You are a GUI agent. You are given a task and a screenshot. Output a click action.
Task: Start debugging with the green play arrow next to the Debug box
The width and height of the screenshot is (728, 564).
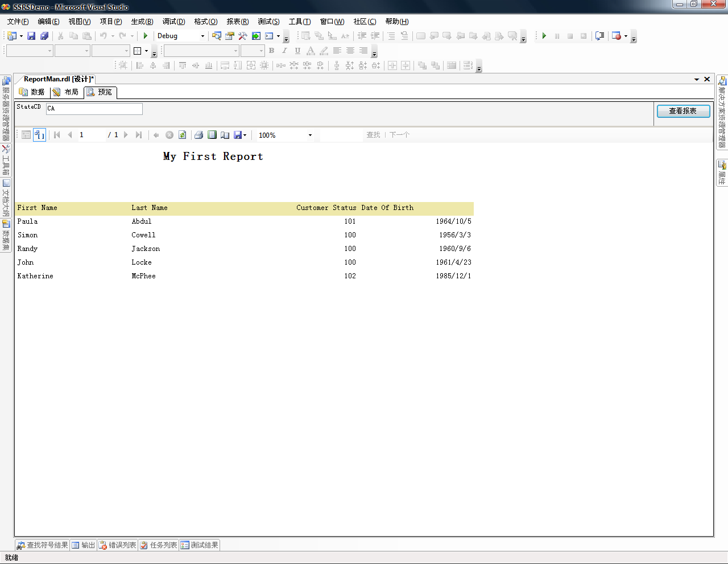[146, 36]
